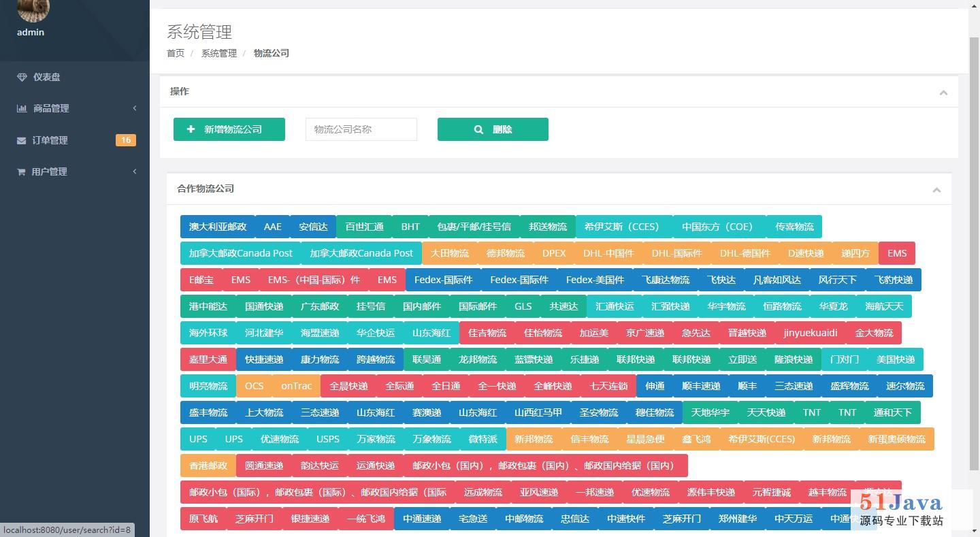Click the 包裹/平邮/挂号信 tag
The width and height of the screenshot is (980, 537).
474,227
